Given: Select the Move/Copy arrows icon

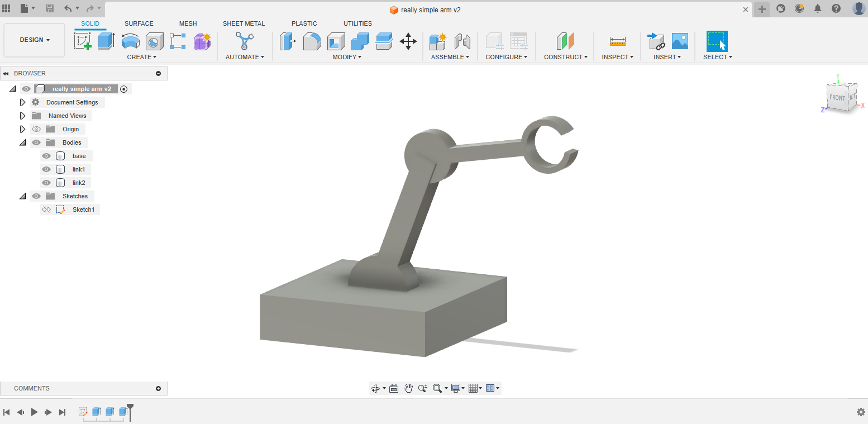Looking at the screenshot, I should (408, 41).
